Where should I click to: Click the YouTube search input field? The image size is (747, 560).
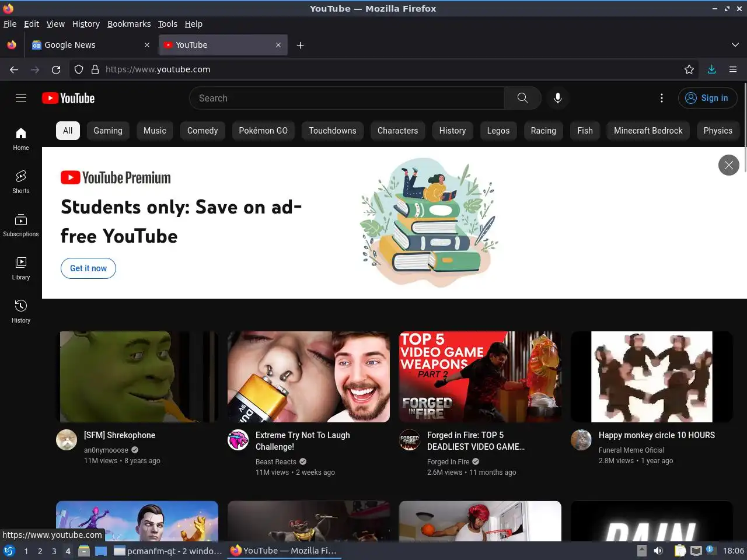click(347, 98)
